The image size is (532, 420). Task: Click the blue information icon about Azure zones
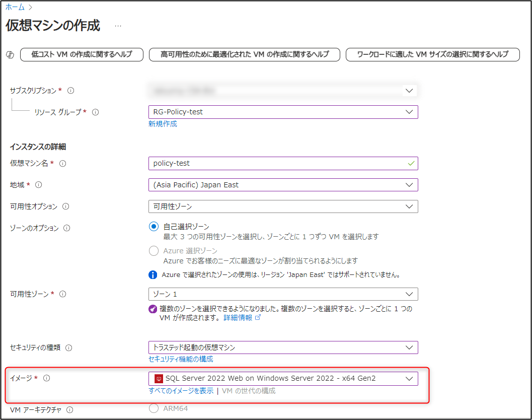pos(153,274)
